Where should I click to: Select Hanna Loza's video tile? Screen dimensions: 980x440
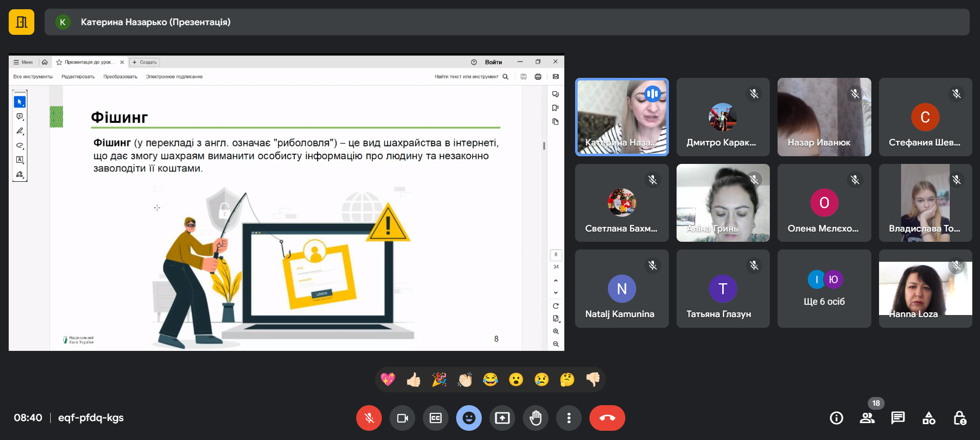[925, 288]
